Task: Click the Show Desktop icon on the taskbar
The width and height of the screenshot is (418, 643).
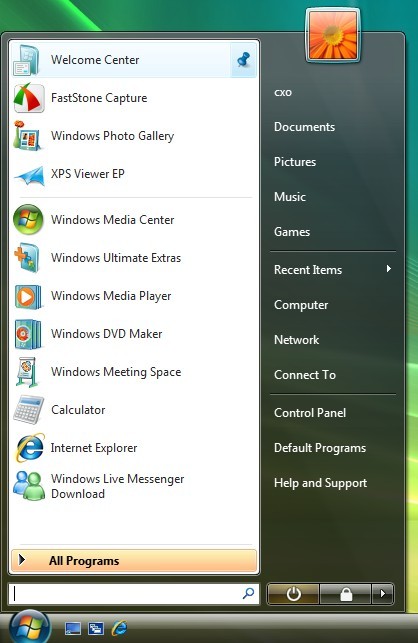Action: pos(73,628)
